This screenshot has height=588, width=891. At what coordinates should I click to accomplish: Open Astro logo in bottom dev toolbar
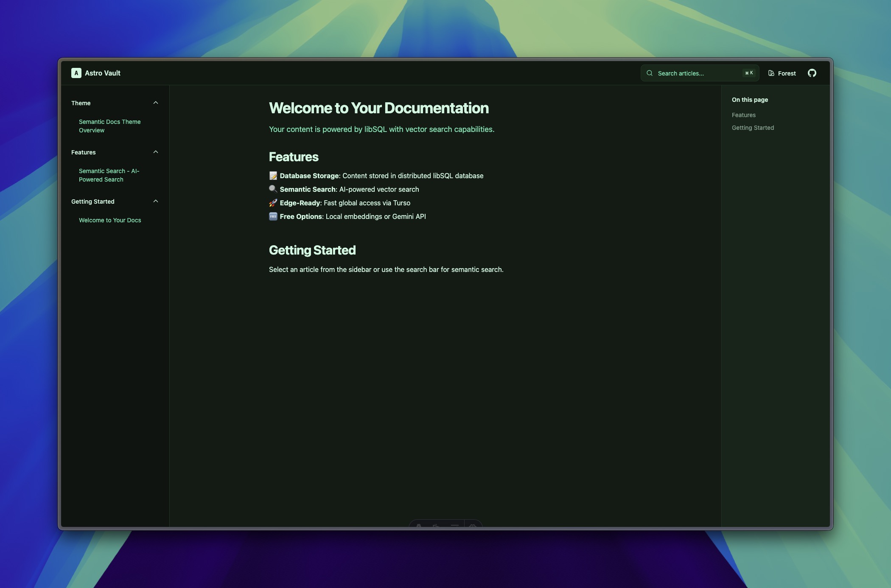(419, 525)
